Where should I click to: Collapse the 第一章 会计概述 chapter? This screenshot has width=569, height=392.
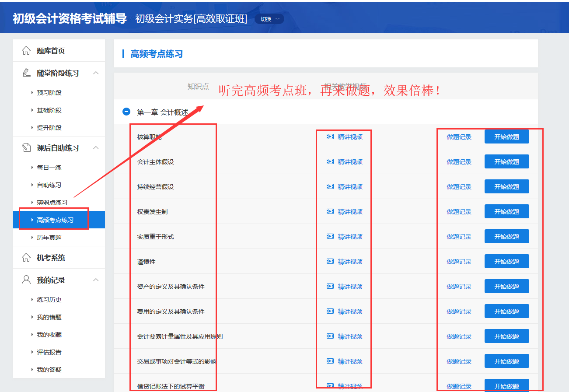point(126,112)
